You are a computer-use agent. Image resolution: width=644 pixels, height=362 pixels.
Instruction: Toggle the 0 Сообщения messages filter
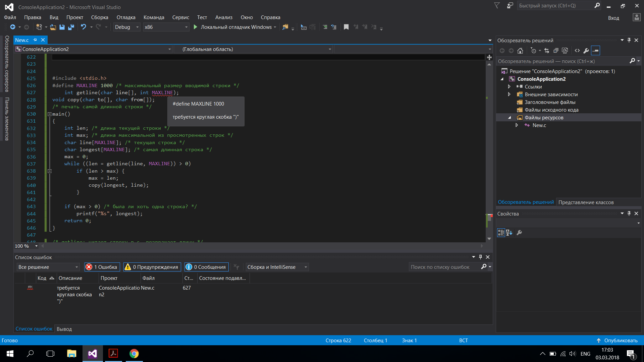coord(206,267)
